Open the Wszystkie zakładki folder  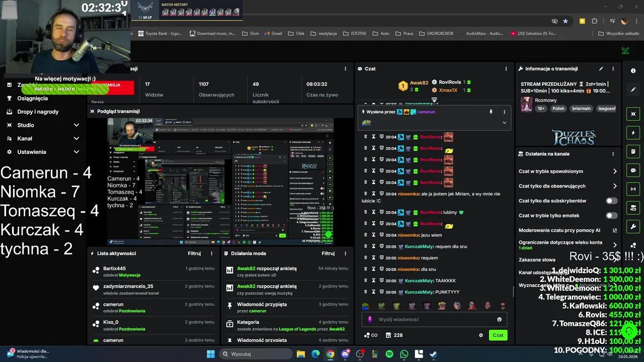click(x=619, y=34)
